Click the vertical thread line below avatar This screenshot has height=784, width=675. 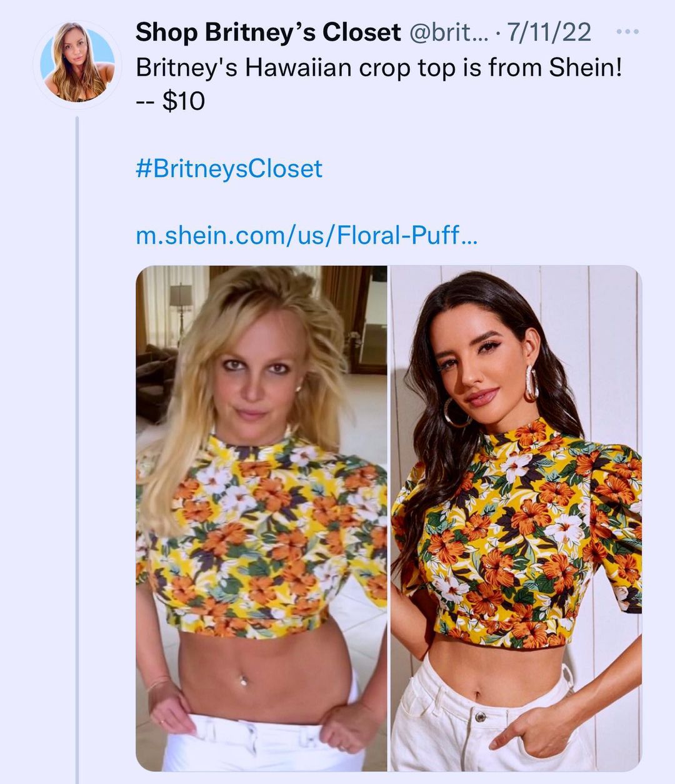coord(77,437)
